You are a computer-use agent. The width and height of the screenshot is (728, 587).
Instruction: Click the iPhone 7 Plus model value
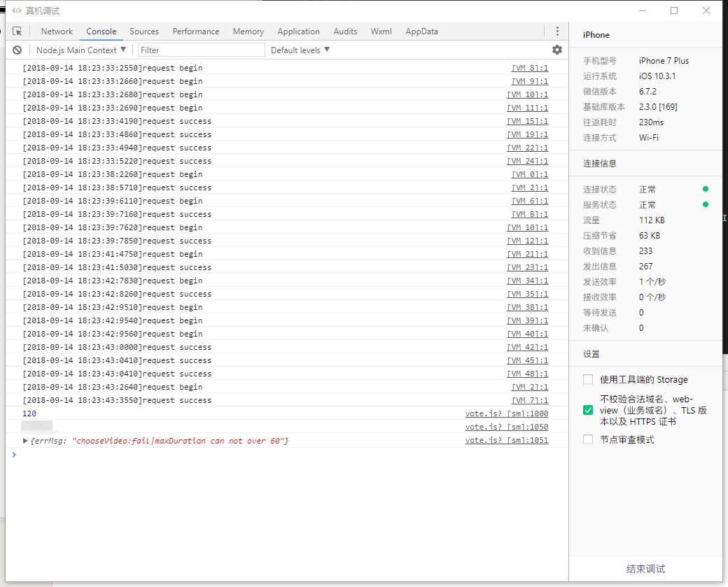point(664,60)
